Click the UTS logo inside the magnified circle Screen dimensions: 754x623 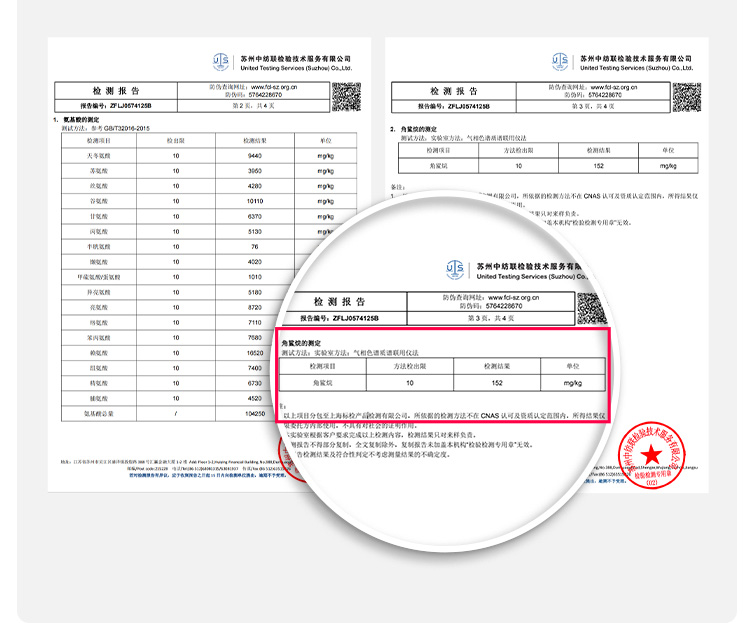[455, 270]
